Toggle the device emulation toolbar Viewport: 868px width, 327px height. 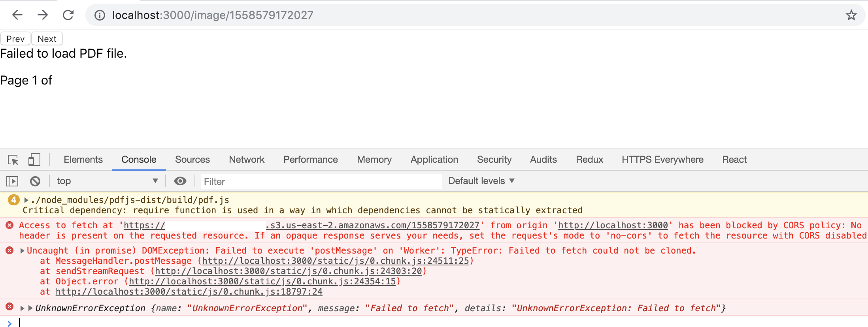(34, 160)
